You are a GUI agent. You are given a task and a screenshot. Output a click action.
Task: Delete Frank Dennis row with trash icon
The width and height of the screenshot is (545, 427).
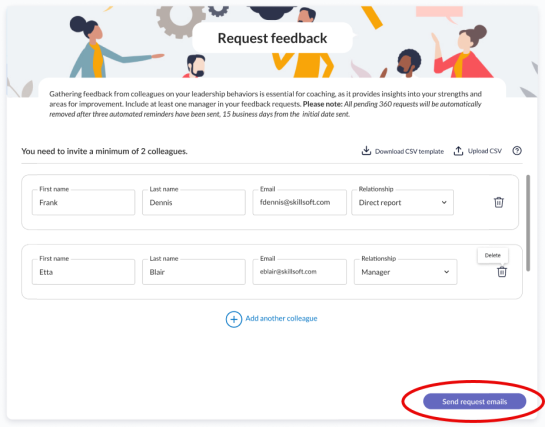click(x=499, y=202)
